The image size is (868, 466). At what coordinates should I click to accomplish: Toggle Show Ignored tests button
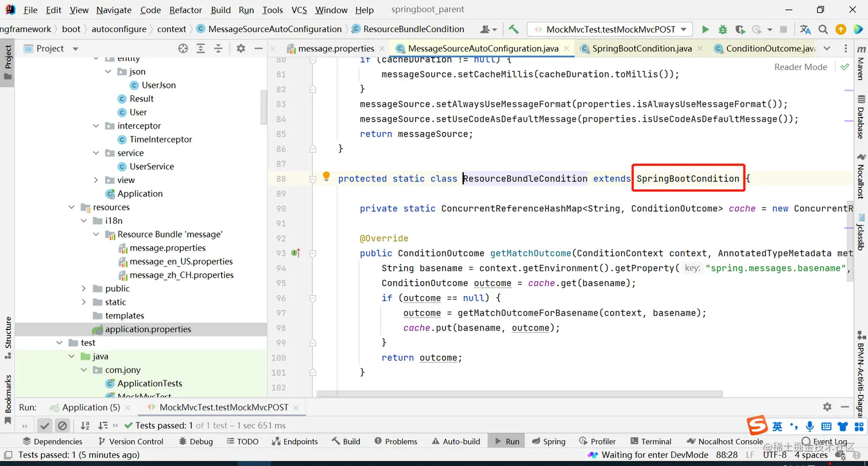click(63, 425)
